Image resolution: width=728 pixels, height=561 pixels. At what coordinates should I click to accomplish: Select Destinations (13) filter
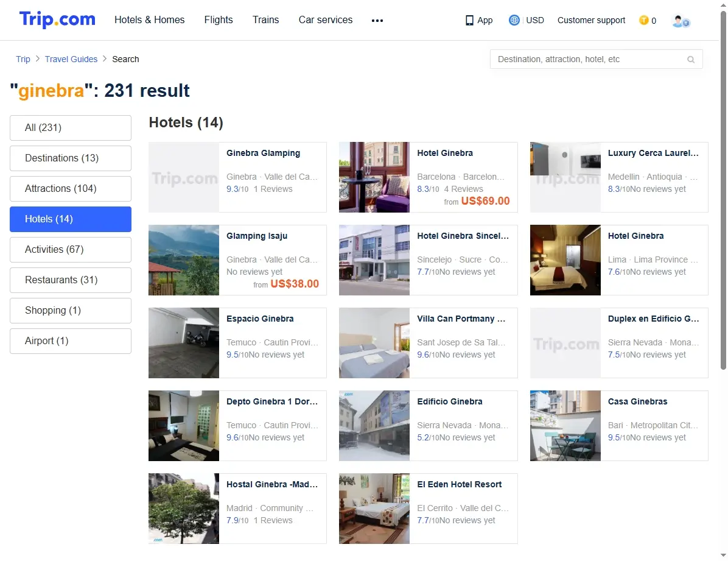pos(71,158)
